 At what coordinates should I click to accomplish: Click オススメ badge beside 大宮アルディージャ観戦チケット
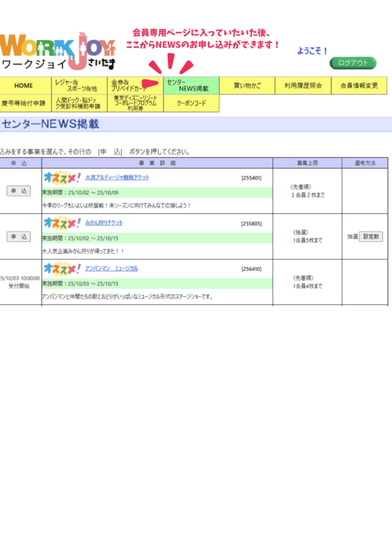click(x=62, y=177)
